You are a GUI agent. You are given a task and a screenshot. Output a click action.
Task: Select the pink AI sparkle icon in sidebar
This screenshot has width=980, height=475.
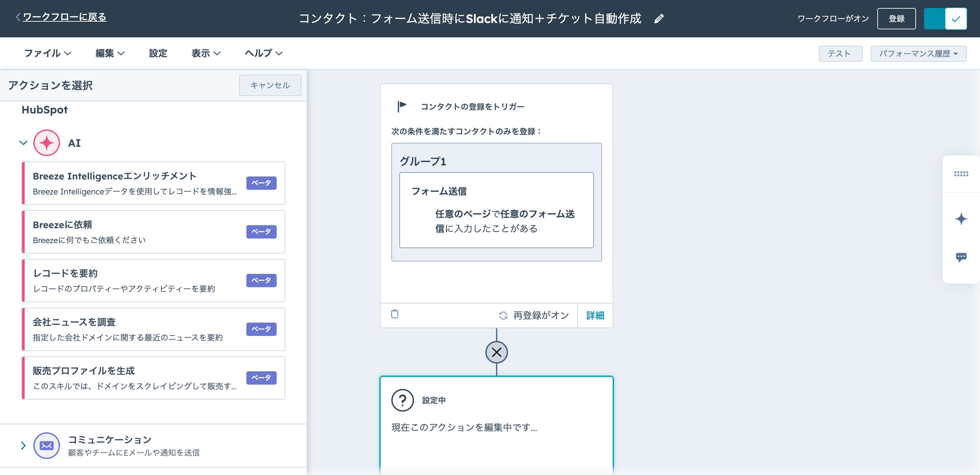pyautogui.click(x=46, y=142)
